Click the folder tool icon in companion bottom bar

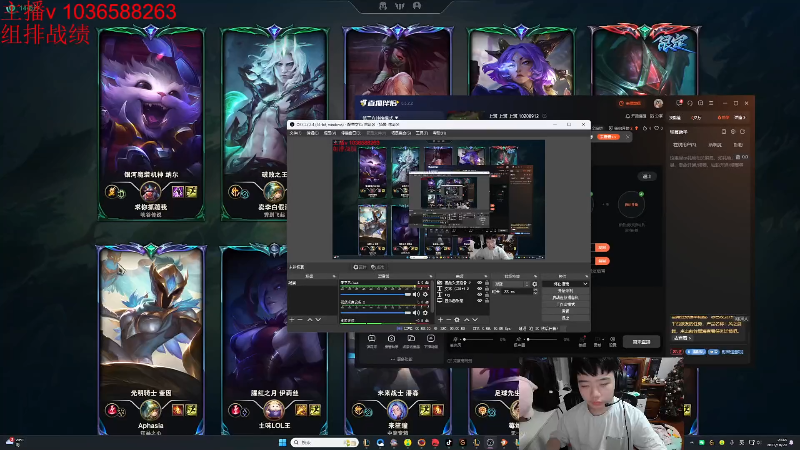pos(411,338)
